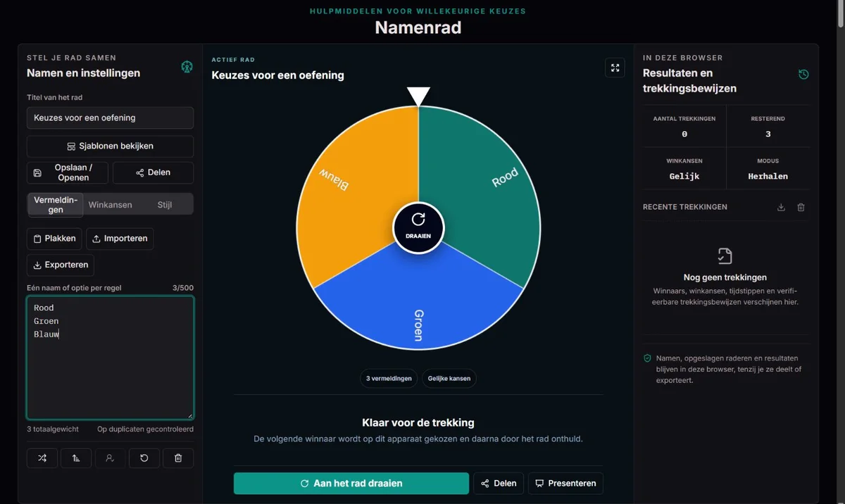Paste names with the Plakken button
Viewport: 845px width, 504px height.
[x=54, y=239]
